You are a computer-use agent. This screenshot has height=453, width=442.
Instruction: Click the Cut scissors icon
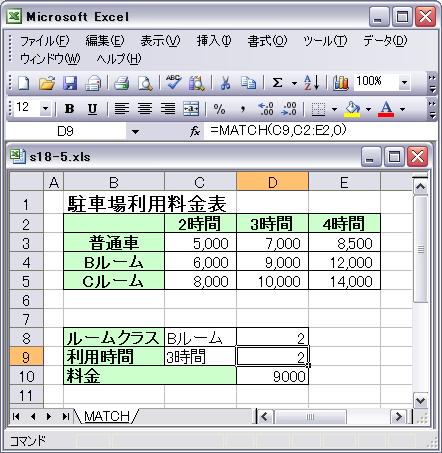[225, 83]
